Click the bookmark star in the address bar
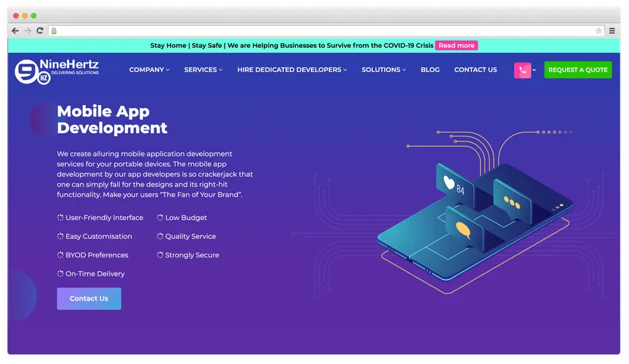 pos(598,31)
